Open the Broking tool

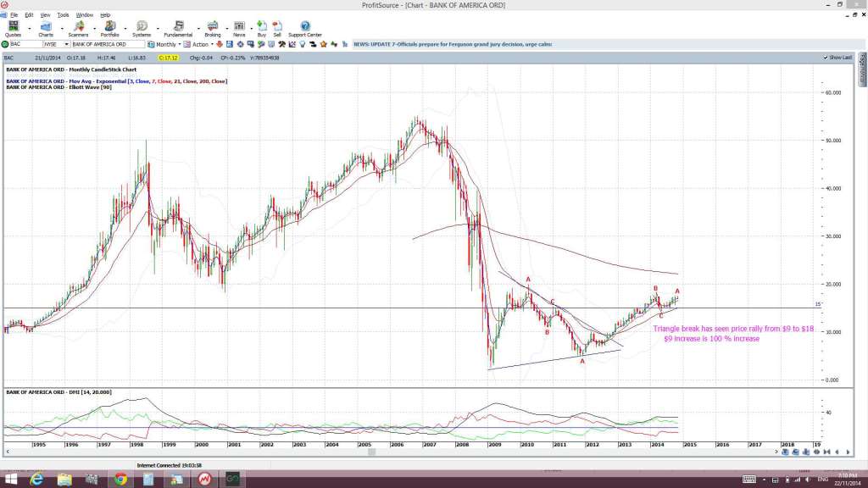[213, 29]
